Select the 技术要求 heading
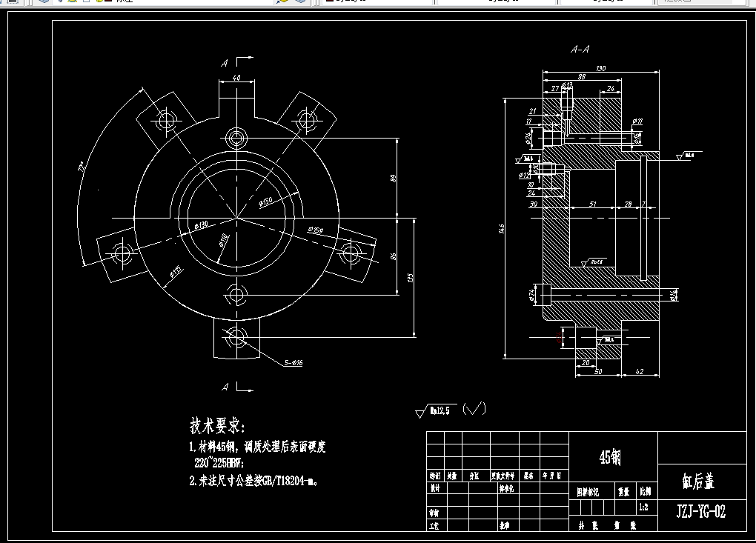The image size is (756, 543). pyautogui.click(x=217, y=426)
